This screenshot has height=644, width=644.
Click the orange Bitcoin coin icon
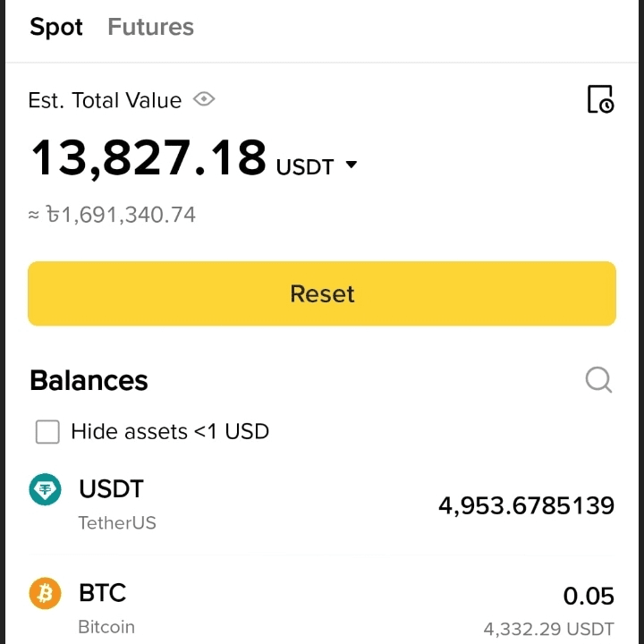(x=46, y=593)
